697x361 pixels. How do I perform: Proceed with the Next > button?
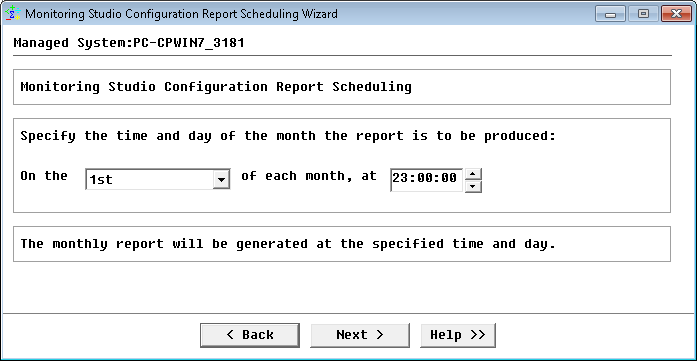point(360,335)
